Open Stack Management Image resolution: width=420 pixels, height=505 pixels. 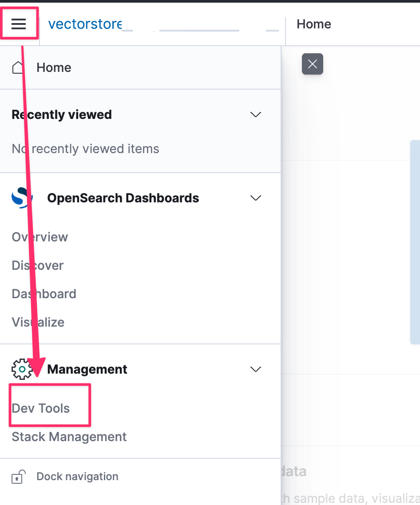[69, 437]
